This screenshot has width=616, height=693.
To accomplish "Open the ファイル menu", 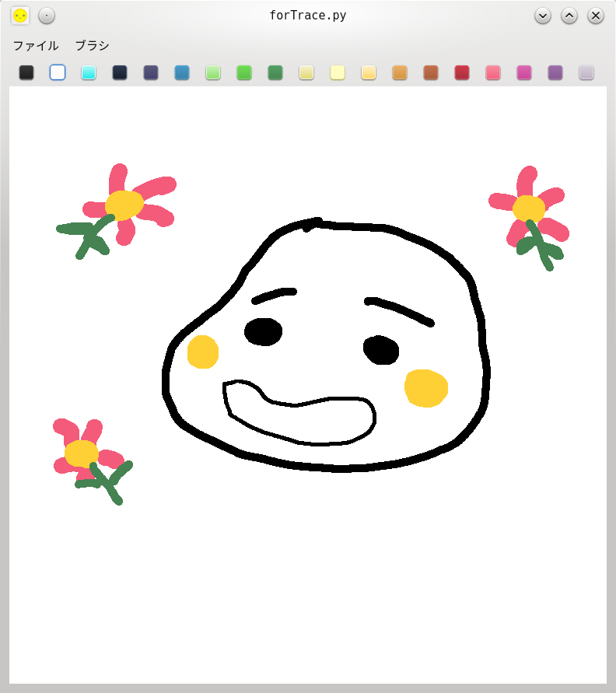I will (x=36, y=46).
